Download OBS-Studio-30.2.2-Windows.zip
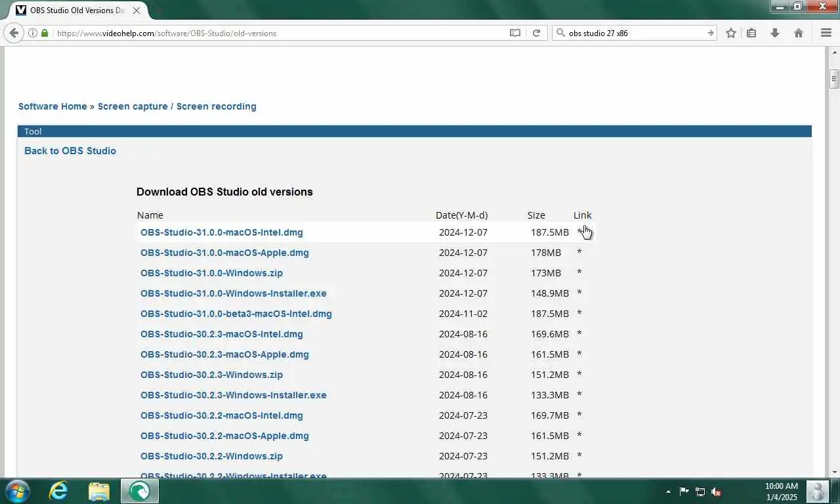 [211, 456]
